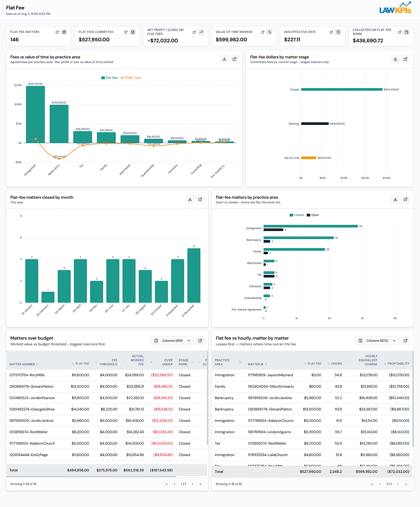Click the December bar in closed by month
Viewport: 420px width, 507px height.
coord(194,276)
